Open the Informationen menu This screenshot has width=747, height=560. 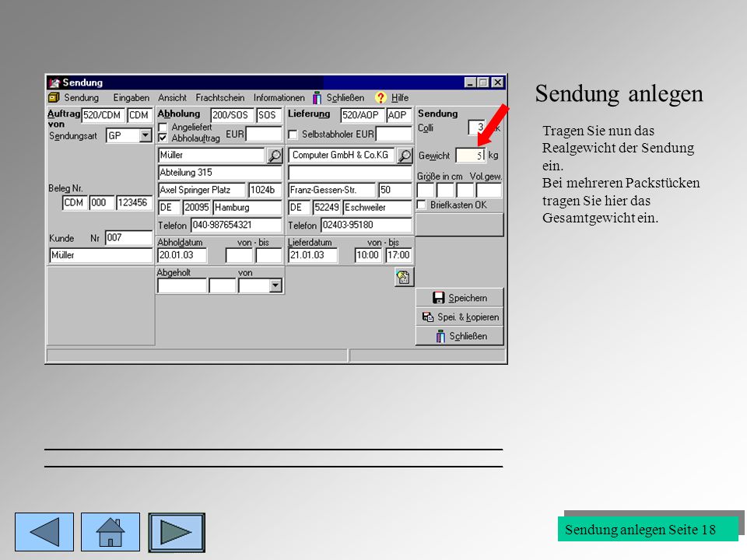(279, 98)
